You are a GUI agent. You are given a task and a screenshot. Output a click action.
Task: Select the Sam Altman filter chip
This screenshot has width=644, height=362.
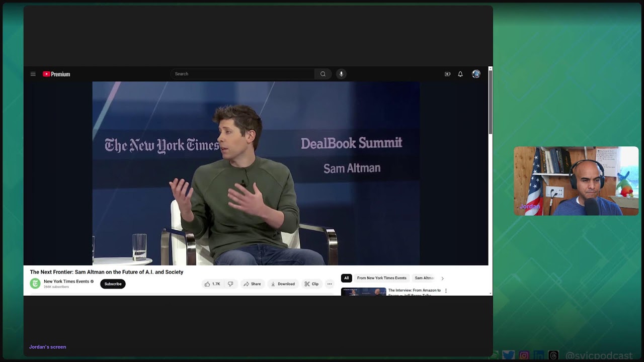[x=424, y=278]
